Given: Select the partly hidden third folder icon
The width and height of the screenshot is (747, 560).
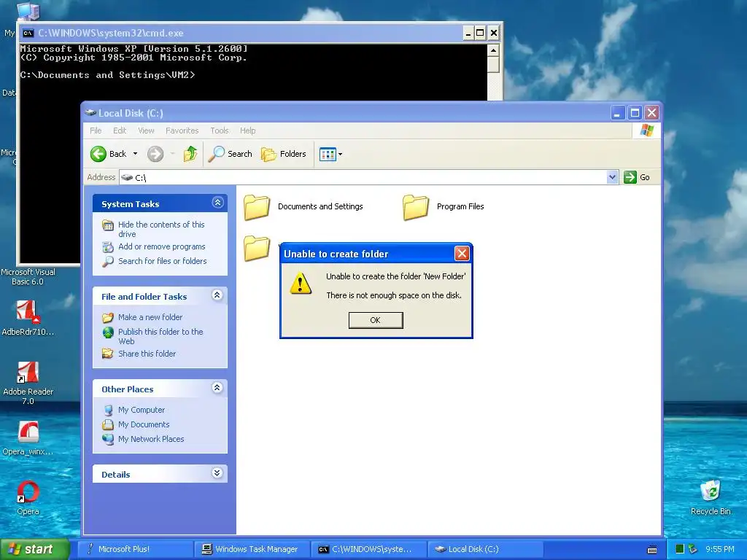Looking at the screenshot, I should click(x=257, y=248).
